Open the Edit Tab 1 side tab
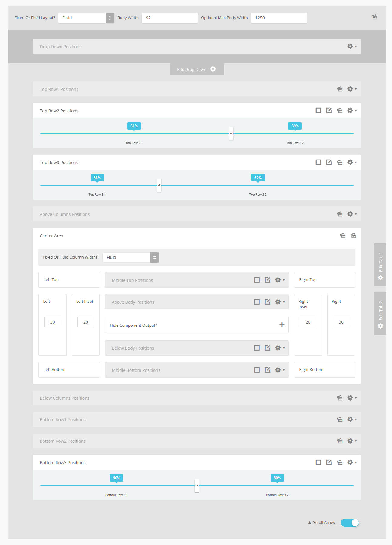The width and height of the screenshot is (392, 545). pyautogui.click(x=380, y=265)
